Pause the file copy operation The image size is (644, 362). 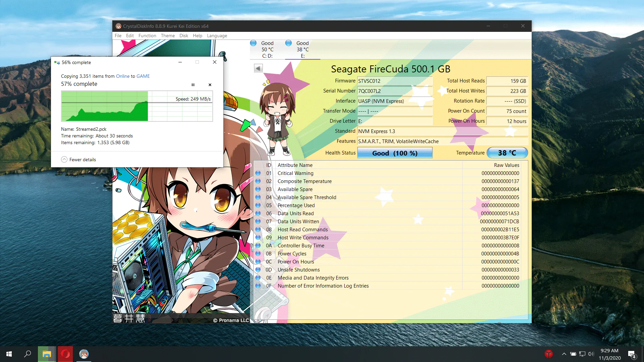[x=193, y=85]
